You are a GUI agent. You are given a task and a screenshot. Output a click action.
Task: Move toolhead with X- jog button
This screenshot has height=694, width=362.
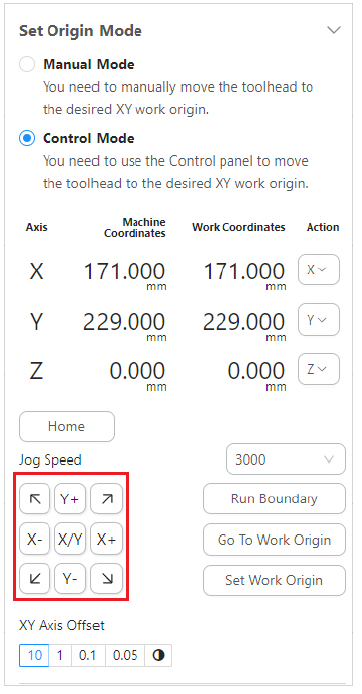pyautogui.click(x=35, y=539)
